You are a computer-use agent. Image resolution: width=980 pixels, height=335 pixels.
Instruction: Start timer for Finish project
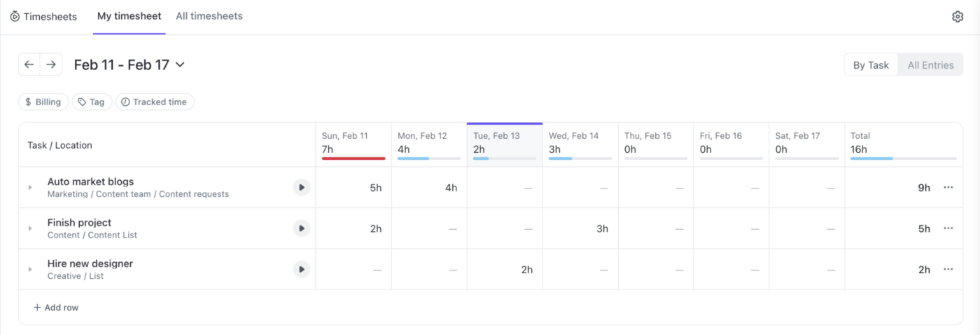pyautogui.click(x=301, y=228)
